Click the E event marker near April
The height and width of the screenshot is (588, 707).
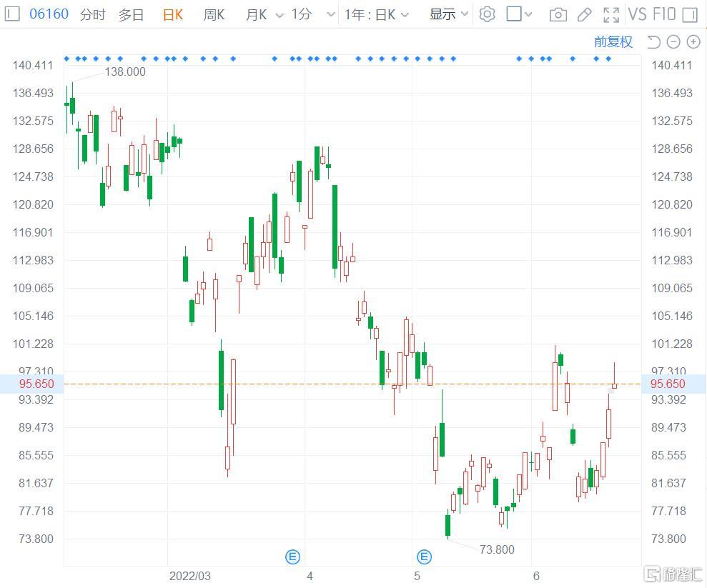pyautogui.click(x=292, y=557)
